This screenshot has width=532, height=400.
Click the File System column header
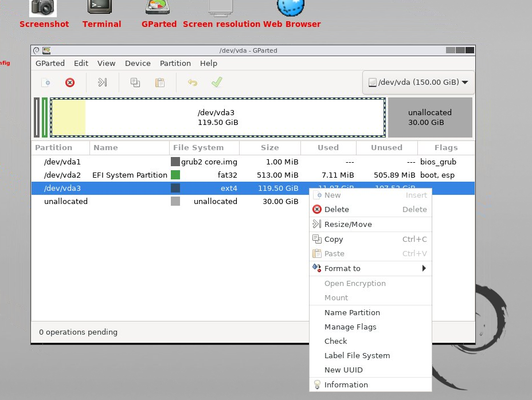tap(199, 147)
